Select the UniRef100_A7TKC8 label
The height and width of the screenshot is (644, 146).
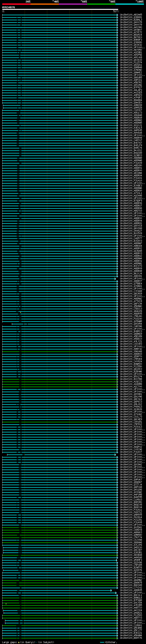point(131,301)
